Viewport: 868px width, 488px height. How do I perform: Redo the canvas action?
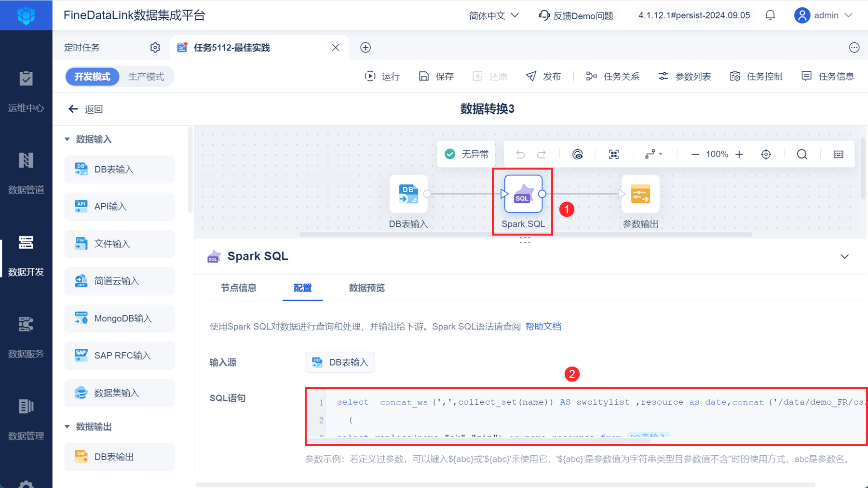pyautogui.click(x=542, y=154)
